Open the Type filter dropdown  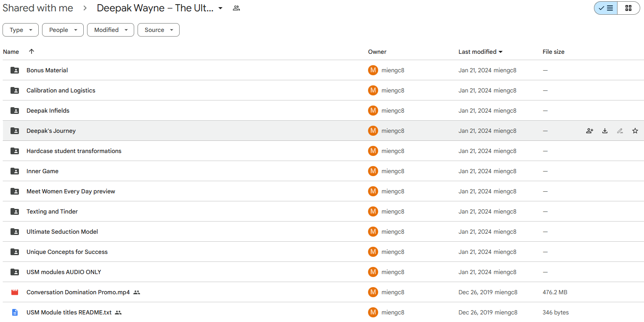point(21,30)
